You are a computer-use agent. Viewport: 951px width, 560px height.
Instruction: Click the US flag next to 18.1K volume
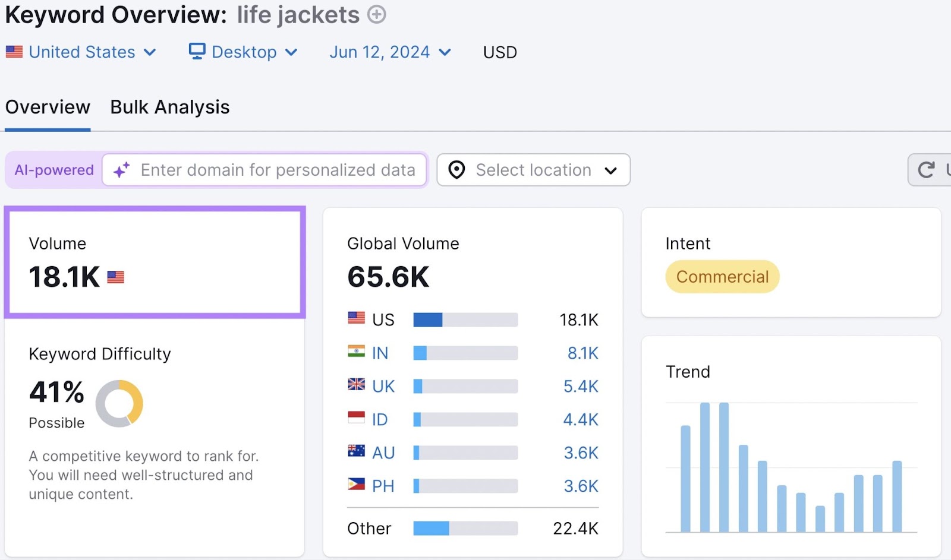(115, 277)
